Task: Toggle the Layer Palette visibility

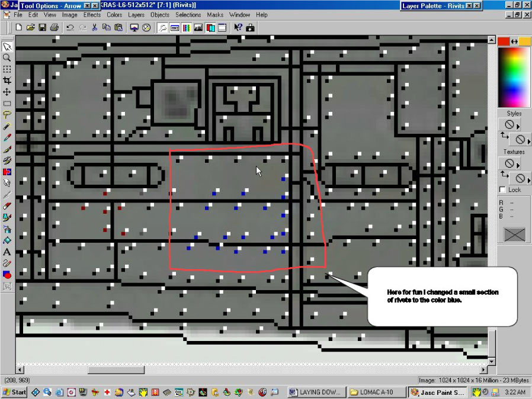Action: point(210,27)
